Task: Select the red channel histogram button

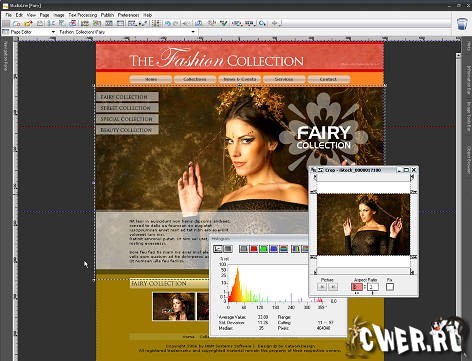Action: [254, 249]
